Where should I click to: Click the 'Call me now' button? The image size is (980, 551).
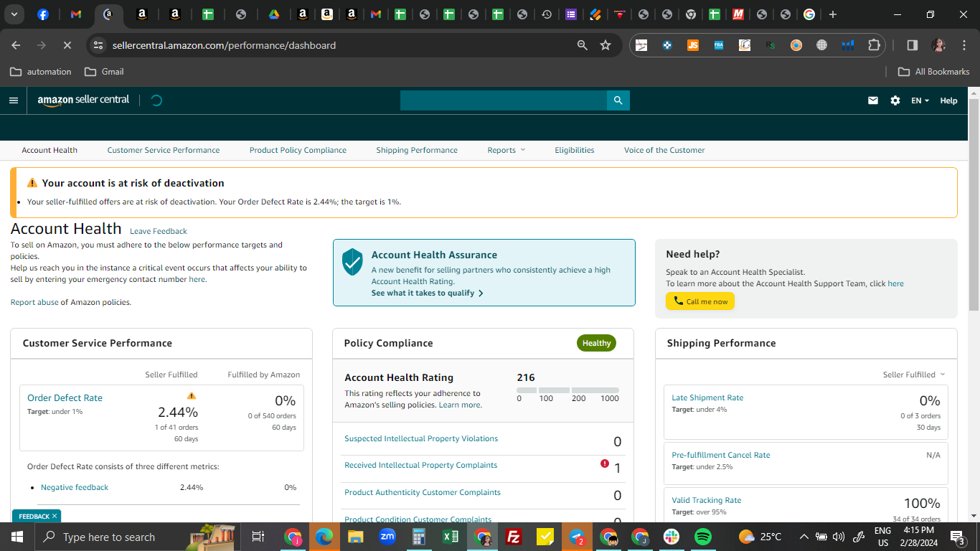tap(700, 301)
